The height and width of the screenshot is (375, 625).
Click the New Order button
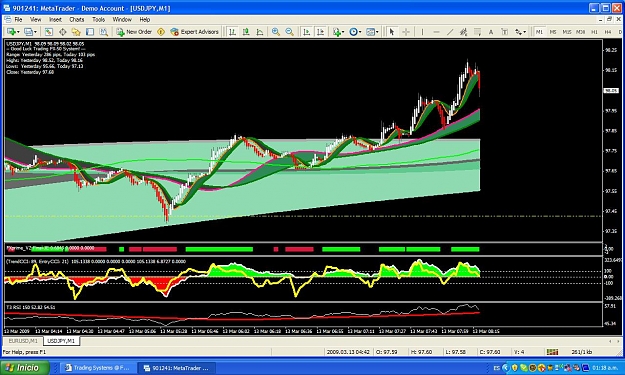(134, 32)
